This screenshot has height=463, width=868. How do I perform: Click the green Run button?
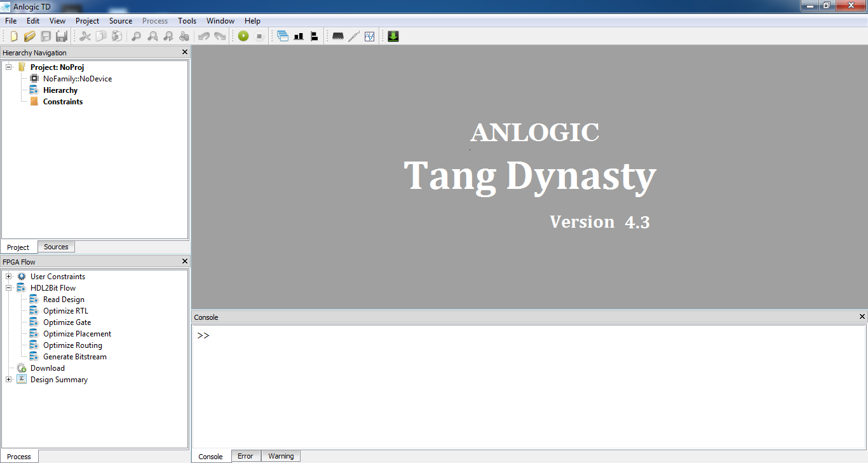click(x=243, y=36)
